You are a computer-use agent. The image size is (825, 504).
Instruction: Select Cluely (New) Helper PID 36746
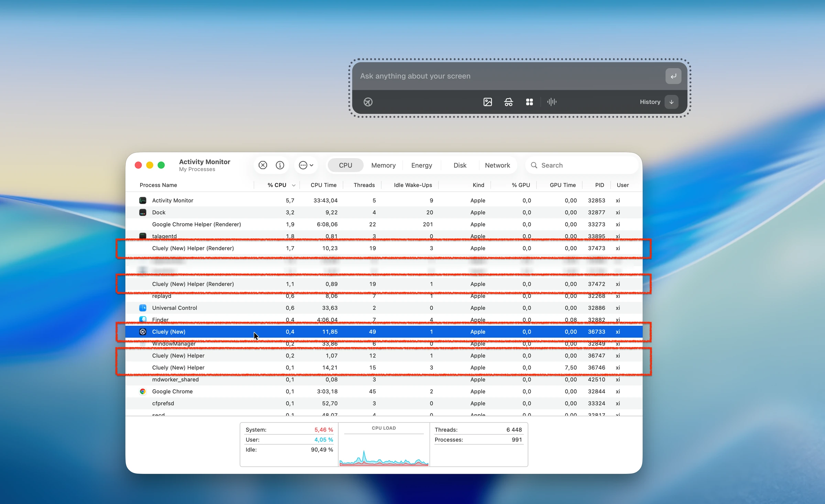384,368
